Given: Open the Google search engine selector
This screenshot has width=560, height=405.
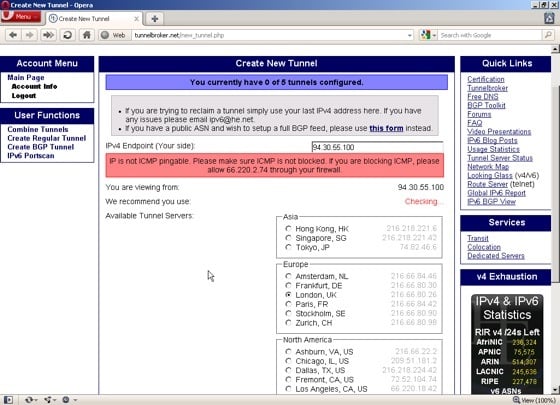Looking at the screenshot, I should coord(428,35).
